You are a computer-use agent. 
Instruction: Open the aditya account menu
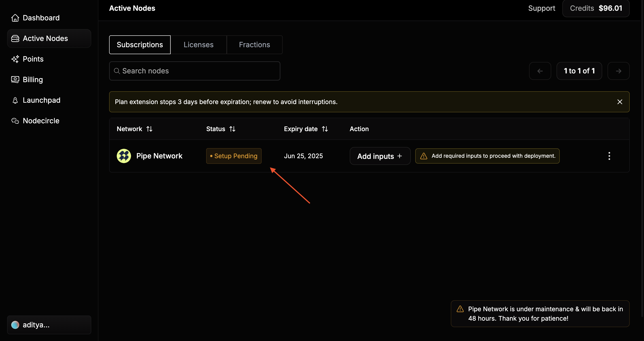tap(49, 325)
